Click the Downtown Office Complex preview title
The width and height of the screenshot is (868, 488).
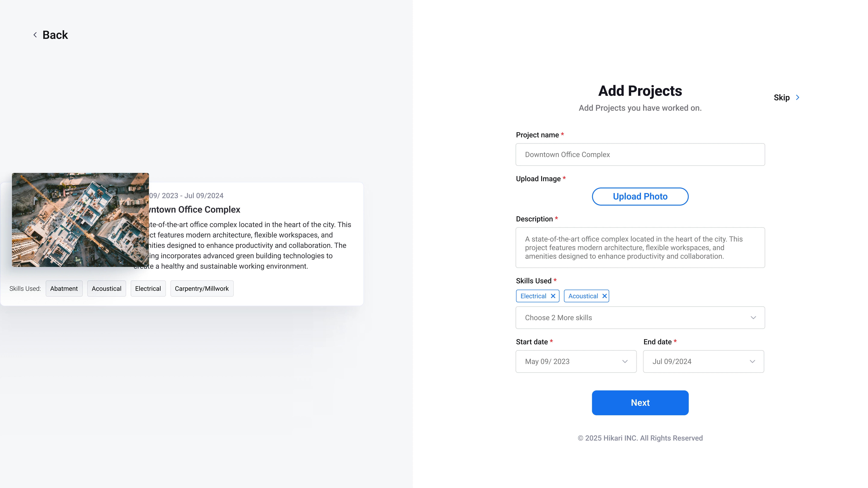(x=194, y=210)
